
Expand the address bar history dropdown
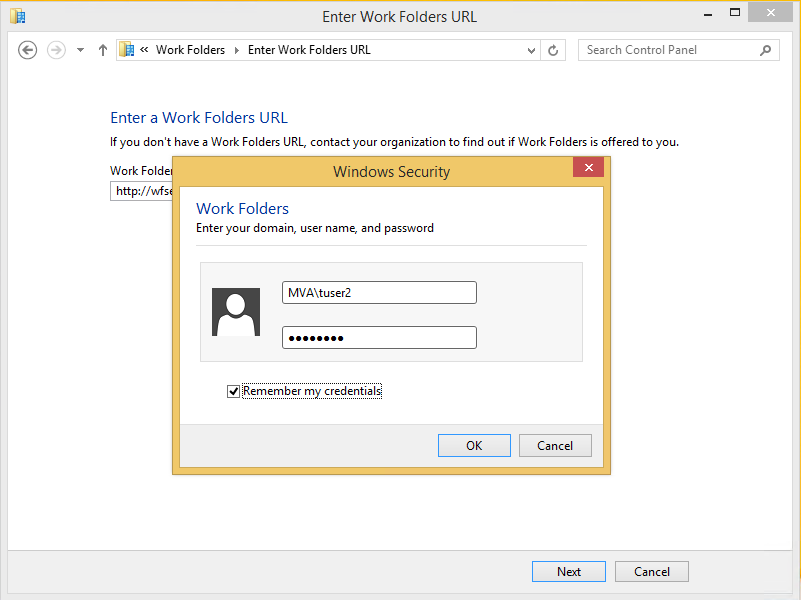(532, 50)
